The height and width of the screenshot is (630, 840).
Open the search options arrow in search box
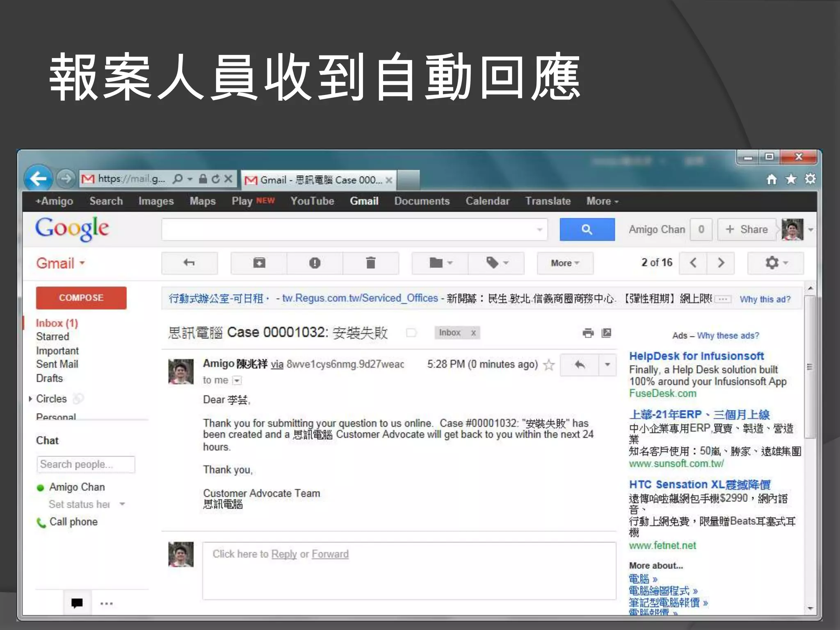(x=539, y=230)
